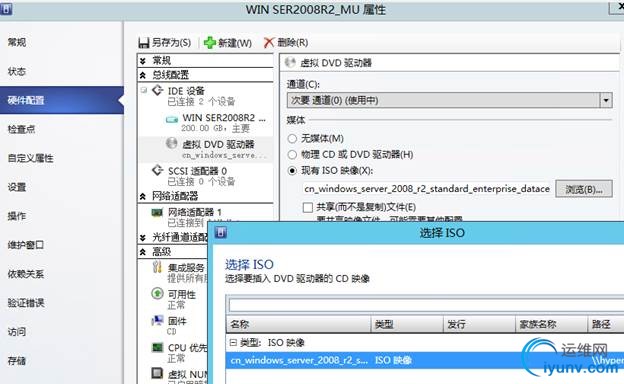Select 现有 ISO 映像(X) radio button
This screenshot has width=624, height=384.
click(292, 171)
